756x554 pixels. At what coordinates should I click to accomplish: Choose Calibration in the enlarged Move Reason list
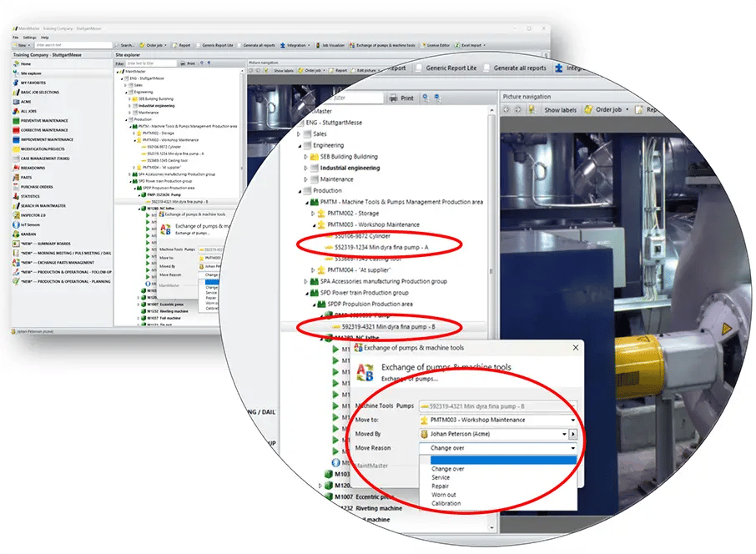point(446,503)
